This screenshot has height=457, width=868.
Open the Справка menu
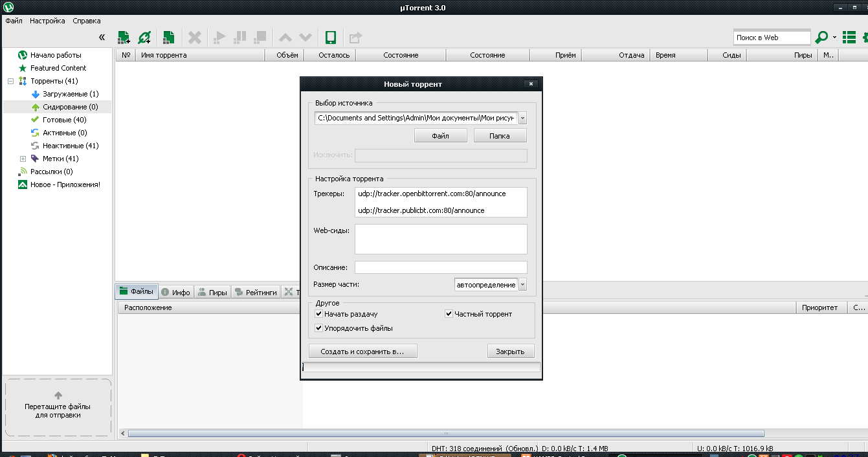pos(86,21)
